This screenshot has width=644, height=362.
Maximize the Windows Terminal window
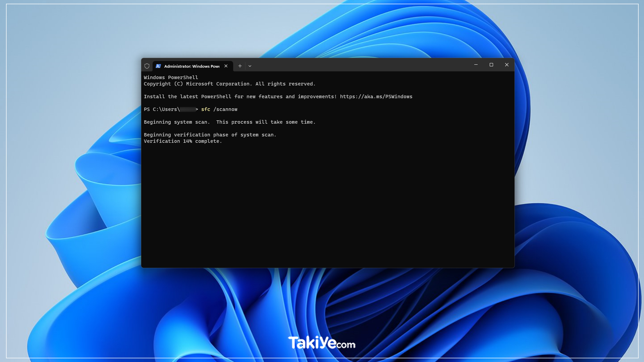click(491, 65)
